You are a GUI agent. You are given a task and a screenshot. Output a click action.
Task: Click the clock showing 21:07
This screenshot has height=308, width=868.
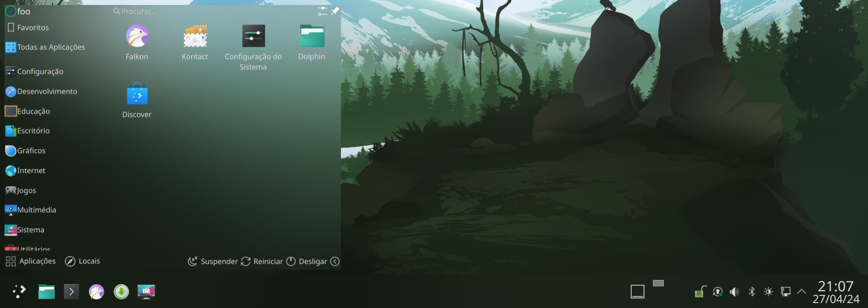(835, 286)
